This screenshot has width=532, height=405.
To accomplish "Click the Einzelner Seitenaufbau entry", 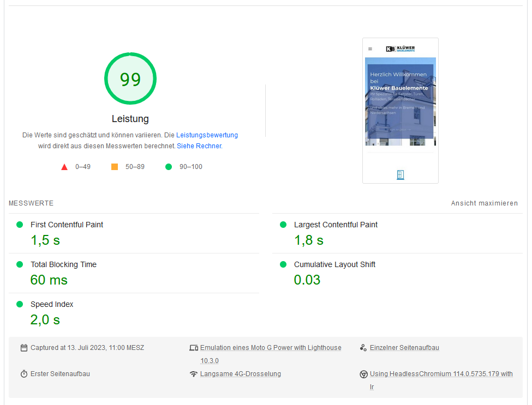I will point(404,348).
